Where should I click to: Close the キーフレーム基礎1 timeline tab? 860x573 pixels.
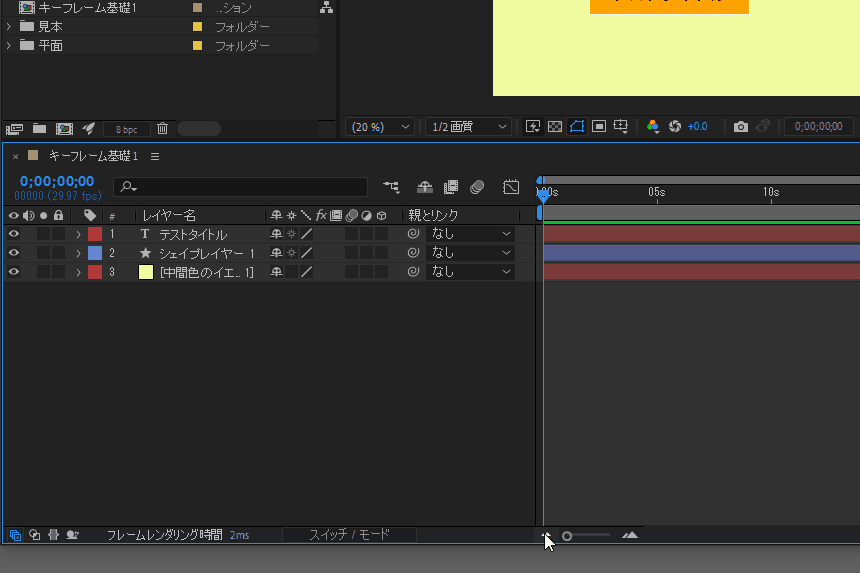pyautogui.click(x=15, y=157)
